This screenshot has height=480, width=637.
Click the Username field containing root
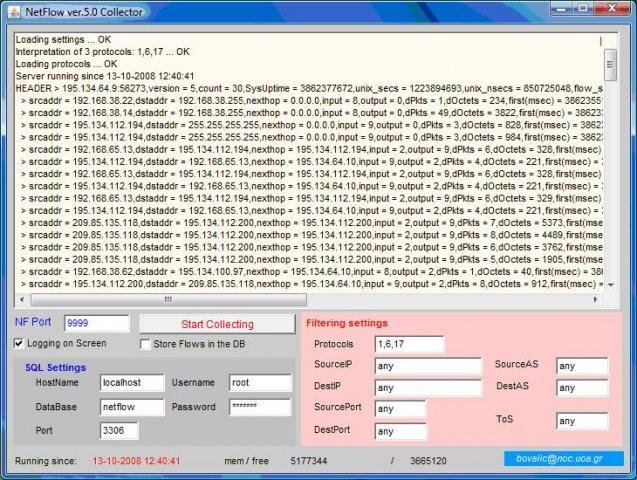pos(260,383)
